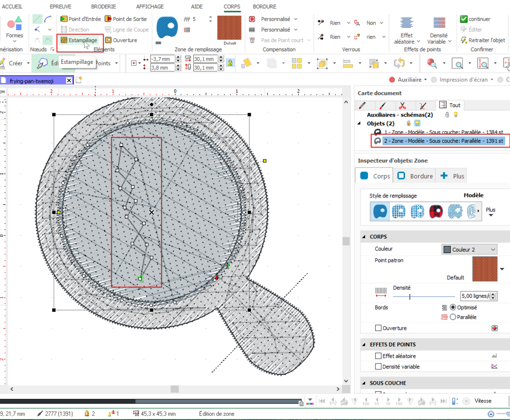Click Retraiter l'objet icon
This screenshot has height=420, width=510.
click(x=464, y=40)
